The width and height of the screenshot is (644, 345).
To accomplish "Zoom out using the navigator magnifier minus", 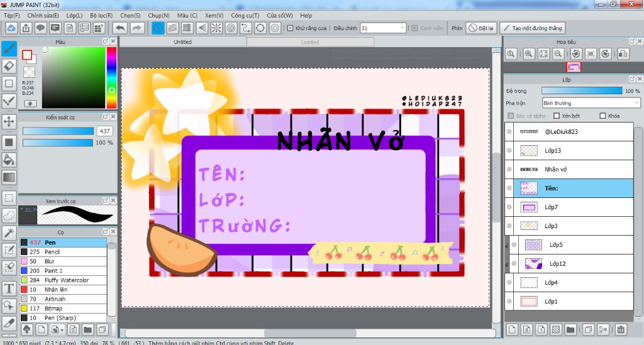I will tap(558, 54).
